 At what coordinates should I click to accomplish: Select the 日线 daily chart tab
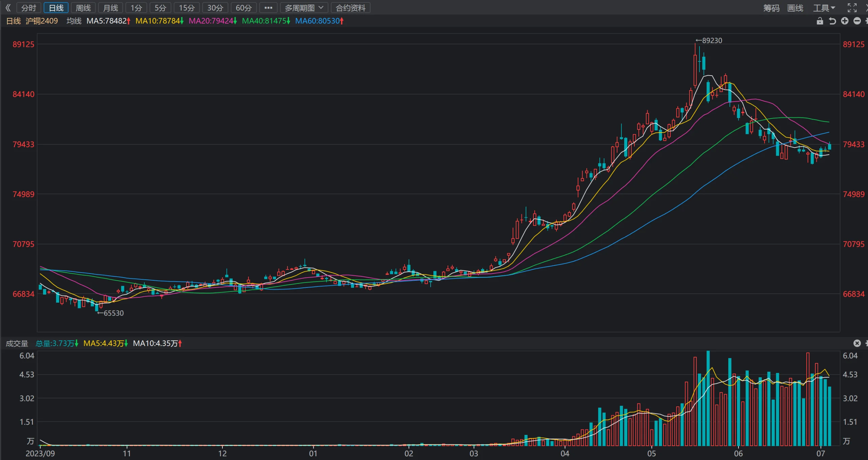tap(56, 8)
